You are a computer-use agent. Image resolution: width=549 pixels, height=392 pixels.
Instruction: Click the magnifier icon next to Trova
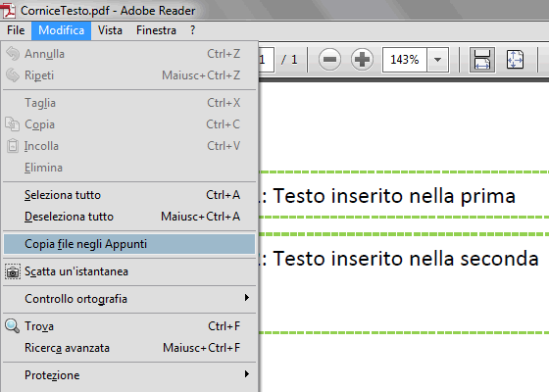(x=12, y=325)
